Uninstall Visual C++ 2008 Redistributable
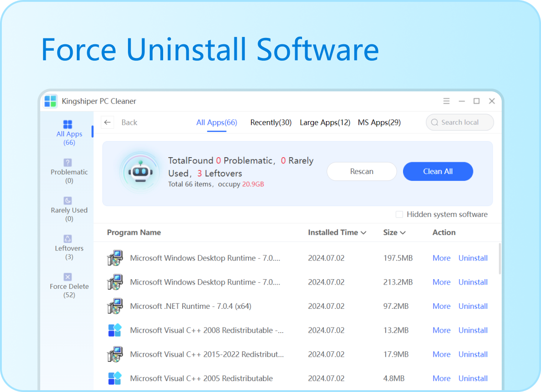Image resolution: width=541 pixels, height=392 pixels. [472, 330]
